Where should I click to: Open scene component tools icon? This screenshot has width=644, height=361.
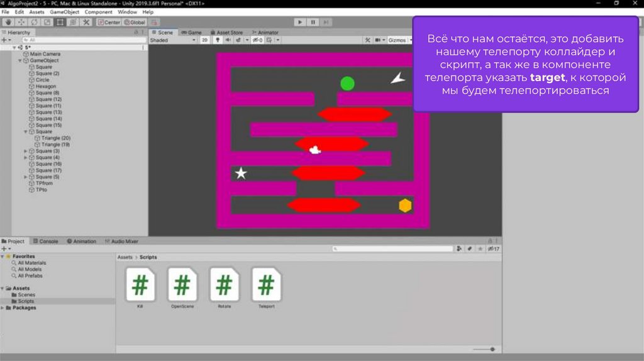(x=367, y=40)
